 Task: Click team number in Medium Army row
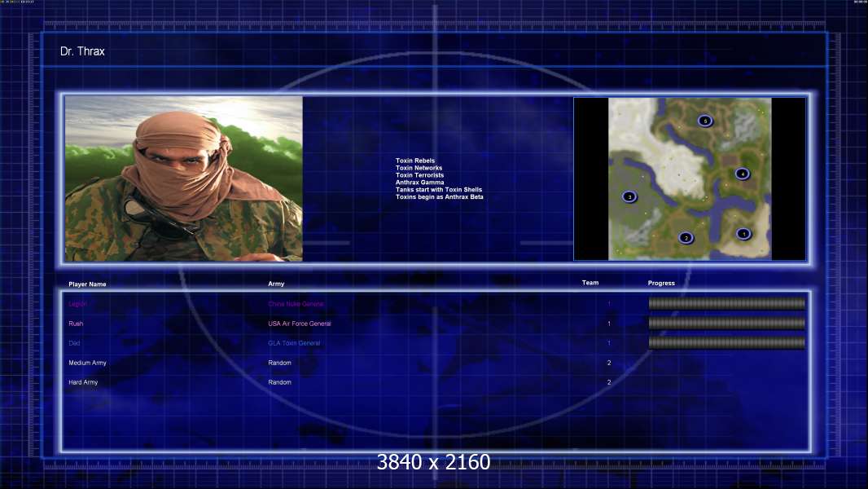(609, 363)
